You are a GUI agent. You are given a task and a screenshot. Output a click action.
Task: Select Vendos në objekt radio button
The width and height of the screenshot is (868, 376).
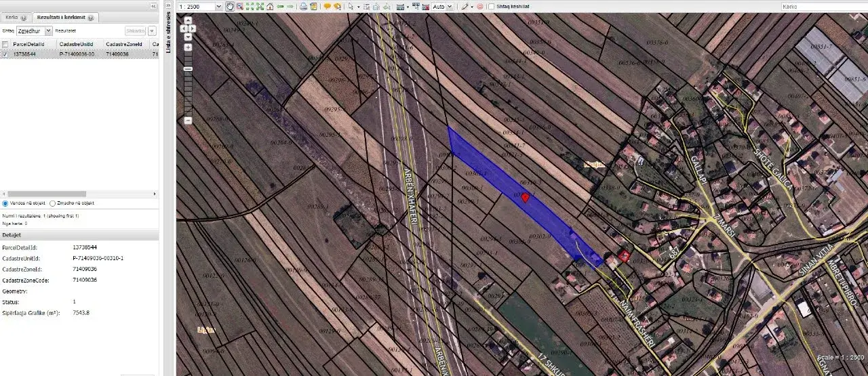(x=5, y=203)
